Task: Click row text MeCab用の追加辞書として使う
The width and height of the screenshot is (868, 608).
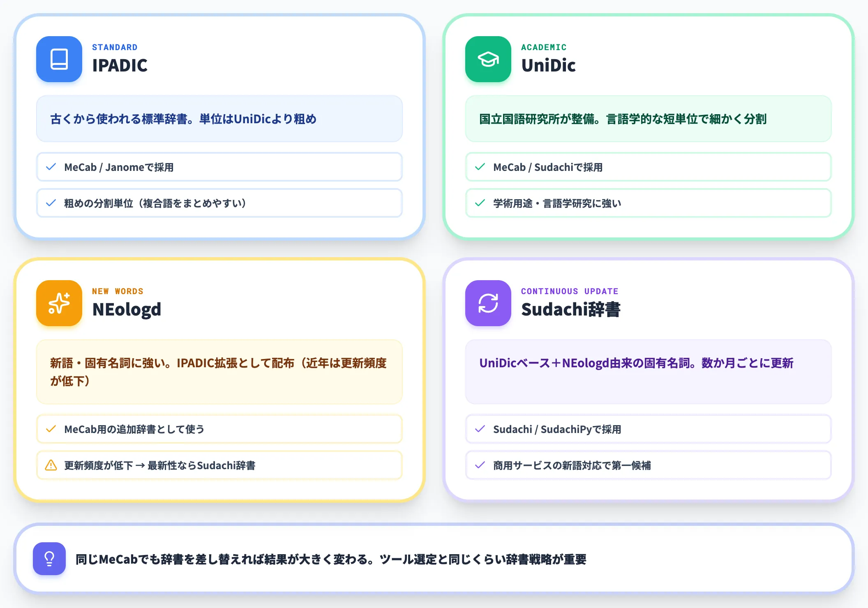Action: (x=134, y=429)
